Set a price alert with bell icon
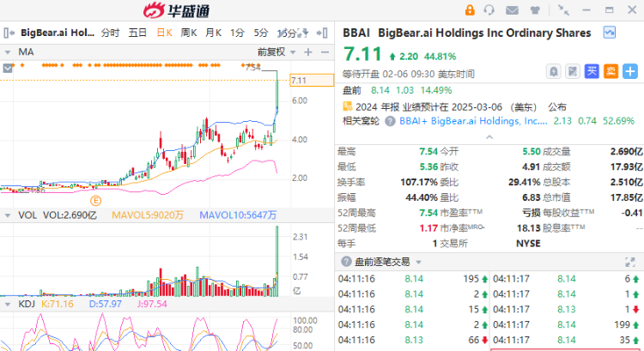 click(x=554, y=72)
